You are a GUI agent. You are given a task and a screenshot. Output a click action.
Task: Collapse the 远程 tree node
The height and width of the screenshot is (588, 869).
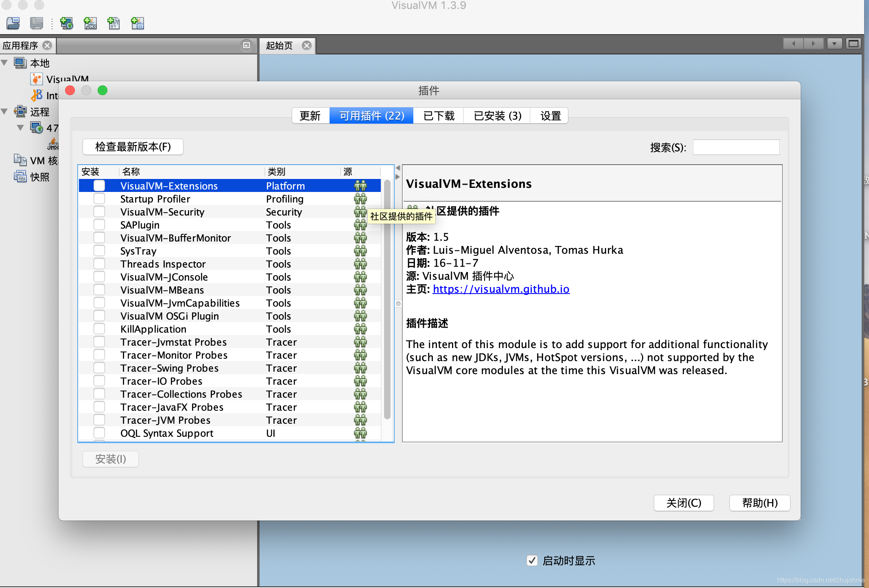pyautogui.click(x=4, y=111)
